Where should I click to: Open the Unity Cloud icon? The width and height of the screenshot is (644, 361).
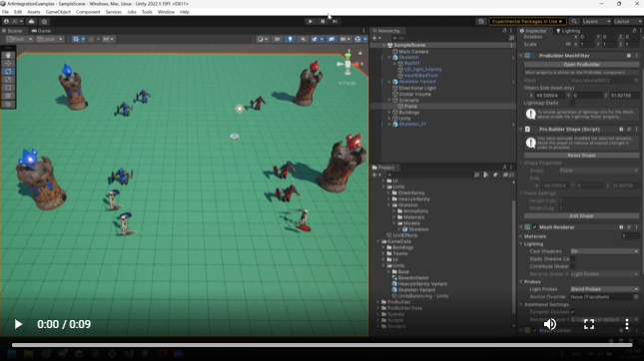tap(31, 21)
